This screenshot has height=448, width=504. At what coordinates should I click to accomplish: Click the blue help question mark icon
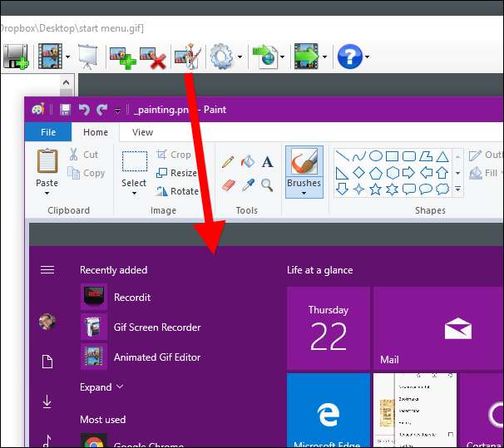349,57
